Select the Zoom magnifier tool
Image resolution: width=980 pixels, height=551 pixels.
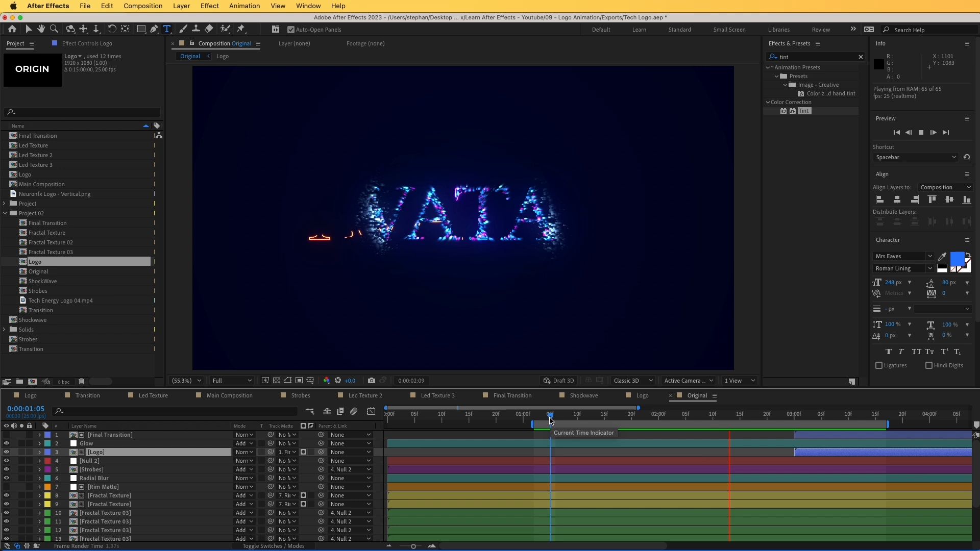click(54, 29)
